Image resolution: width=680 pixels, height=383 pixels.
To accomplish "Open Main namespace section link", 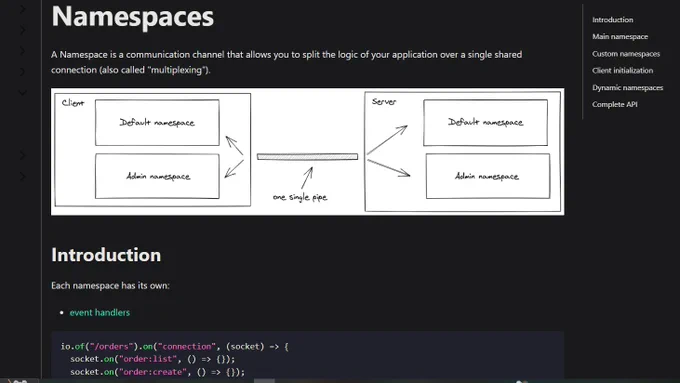I will pyautogui.click(x=620, y=37).
